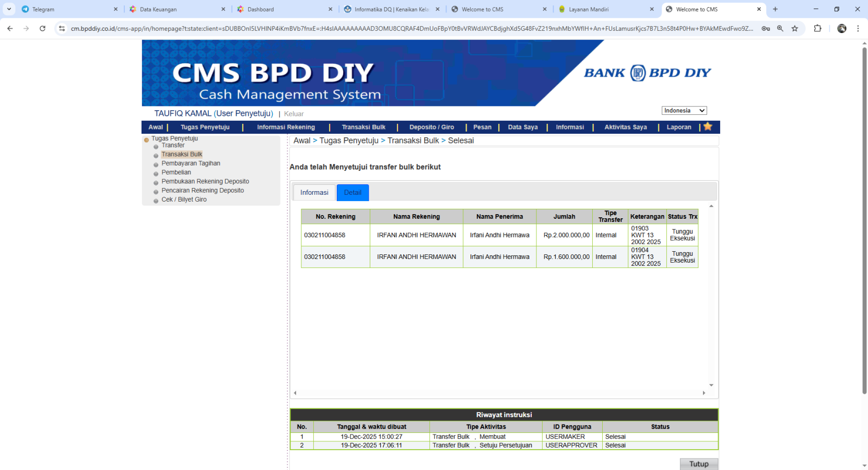Click the gold star favorites icon
Viewport: 868px width, 470px height.
pyautogui.click(x=708, y=126)
